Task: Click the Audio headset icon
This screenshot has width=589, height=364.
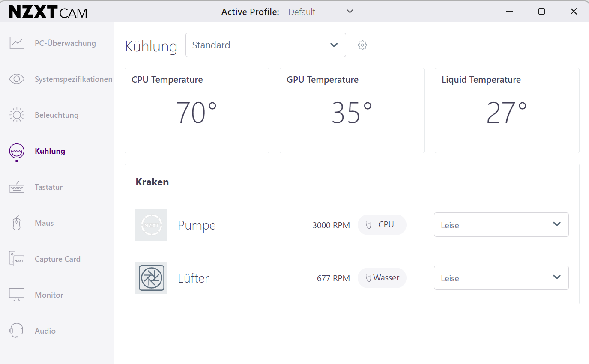Action: (x=17, y=331)
